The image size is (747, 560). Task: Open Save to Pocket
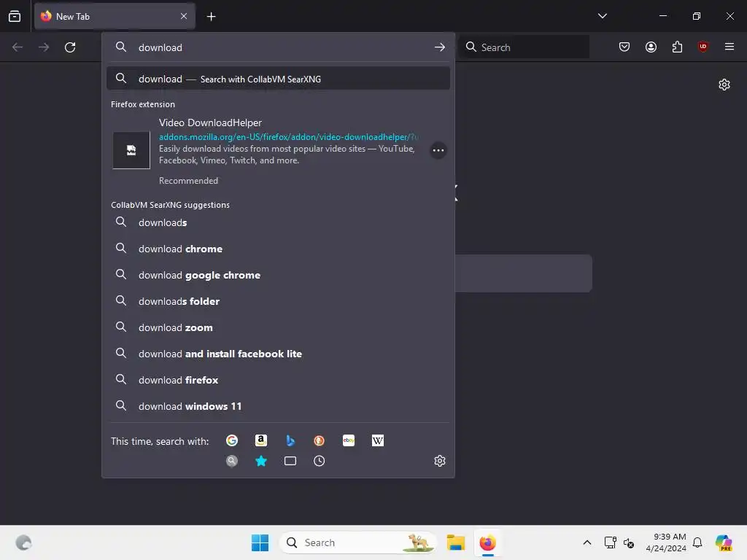(624, 47)
